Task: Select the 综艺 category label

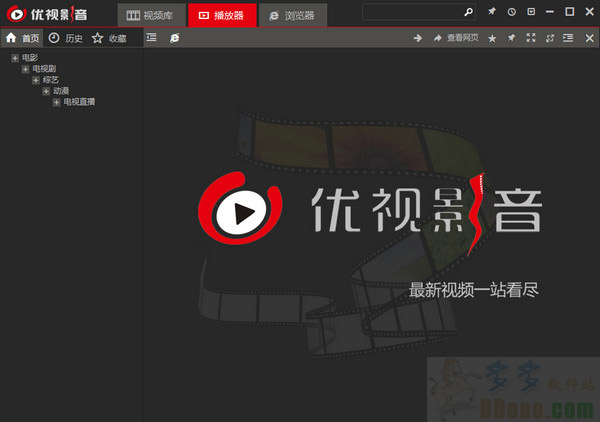Action: [51, 80]
